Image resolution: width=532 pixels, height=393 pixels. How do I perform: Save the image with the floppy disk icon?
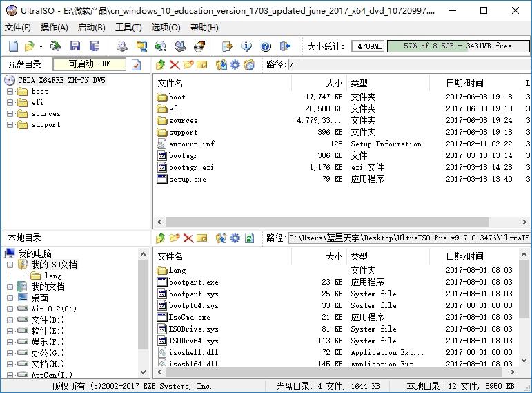pos(75,46)
